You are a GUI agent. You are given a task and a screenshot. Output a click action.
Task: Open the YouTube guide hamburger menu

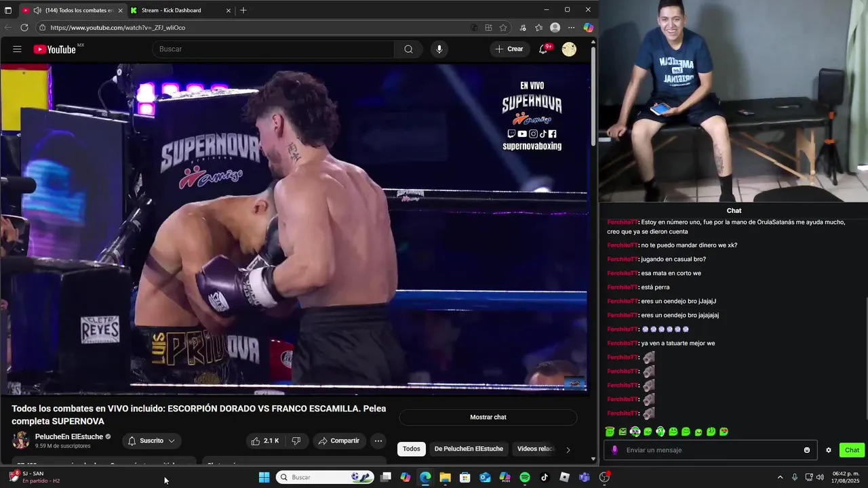pyautogui.click(x=17, y=49)
